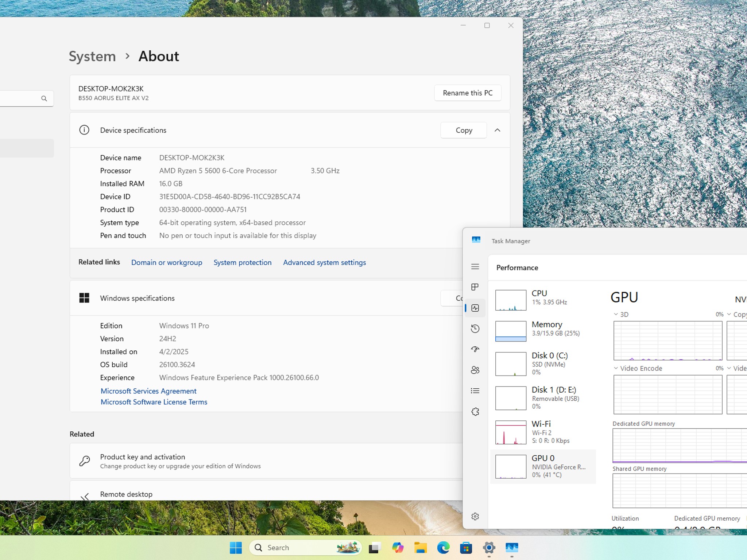
Task: Open Services page in Task Manager sidebar
Action: pyautogui.click(x=475, y=412)
